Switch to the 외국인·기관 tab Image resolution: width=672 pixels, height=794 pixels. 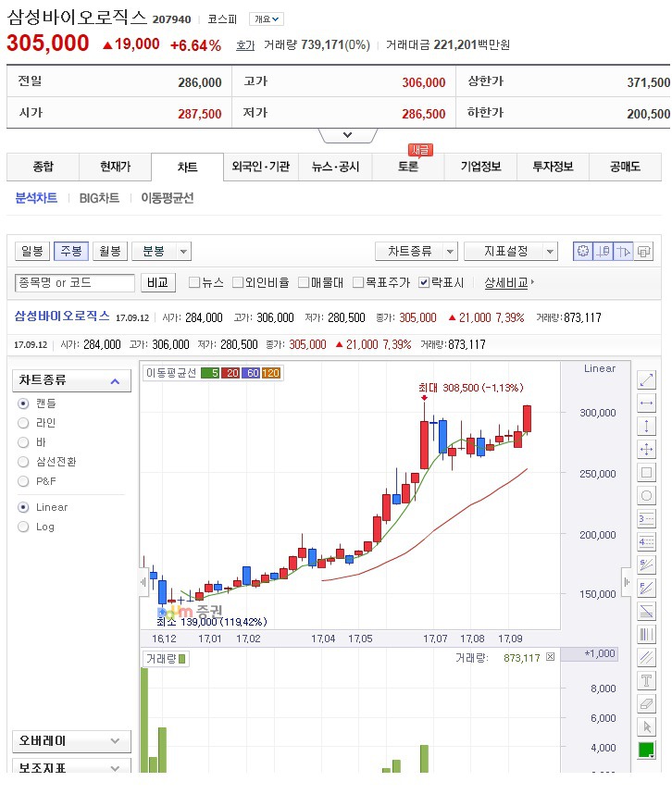click(261, 167)
